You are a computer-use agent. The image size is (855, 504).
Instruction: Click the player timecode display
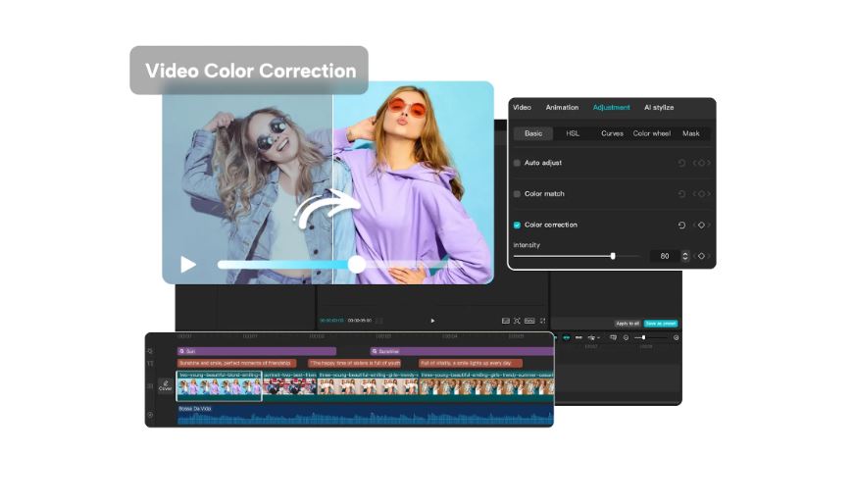coord(346,321)
